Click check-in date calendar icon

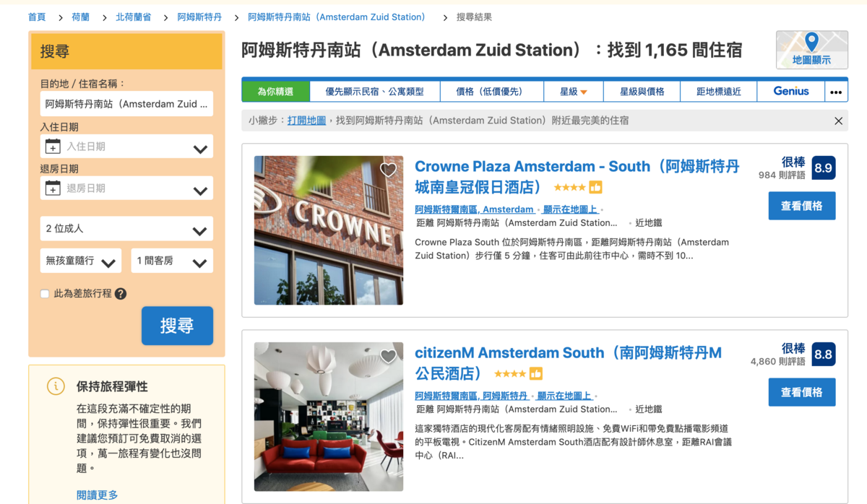[x=53, y=147]
